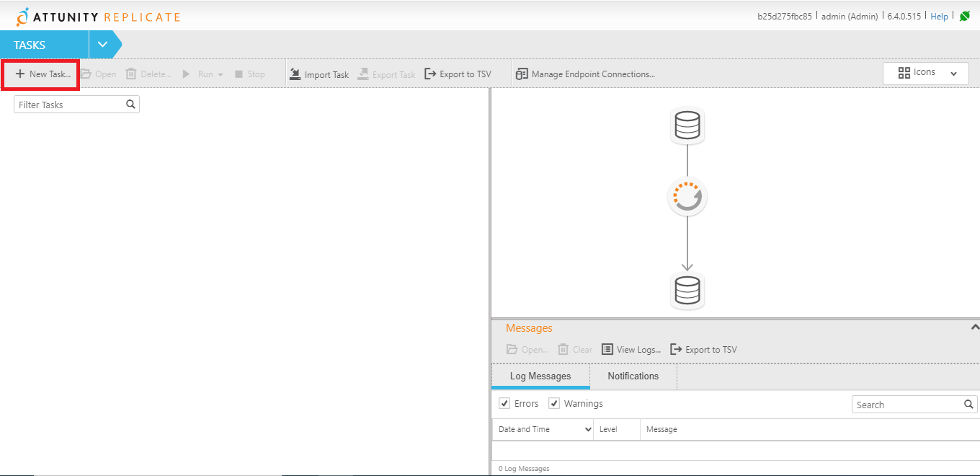Viewport: 980px width, 476px height.
Task: Open the Icons view dropdown
Action: [926, 74]
